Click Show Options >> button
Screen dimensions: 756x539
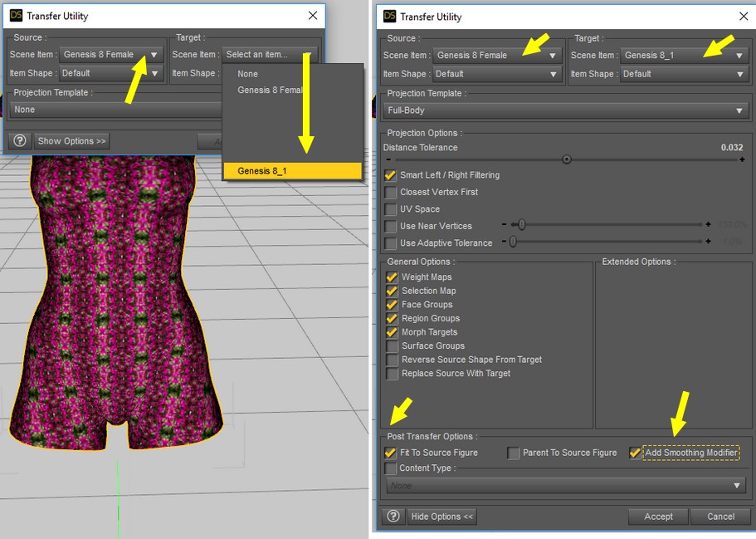coord(72,141)
